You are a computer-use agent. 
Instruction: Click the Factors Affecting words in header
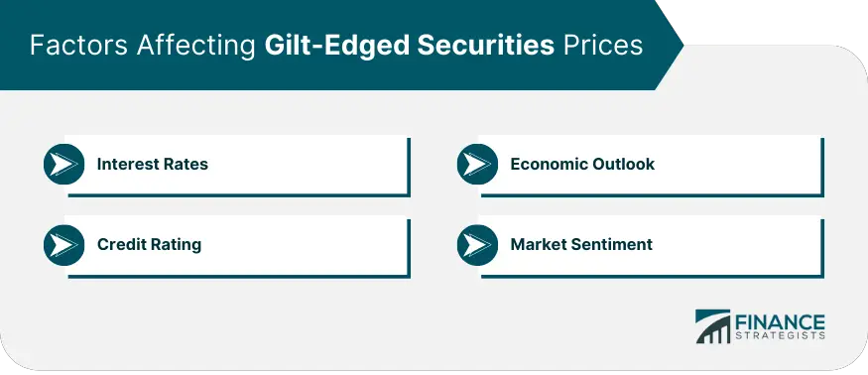click(142, 46)
